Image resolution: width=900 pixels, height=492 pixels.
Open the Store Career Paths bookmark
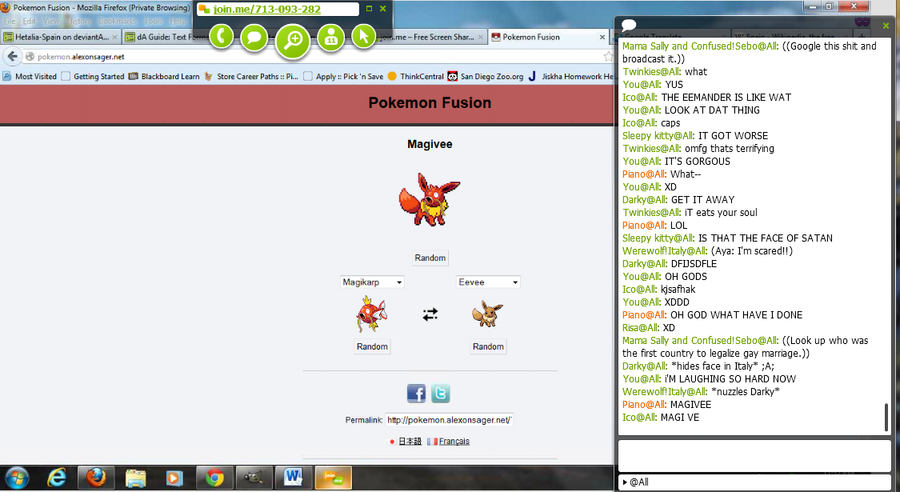click(x=251, y=76)
